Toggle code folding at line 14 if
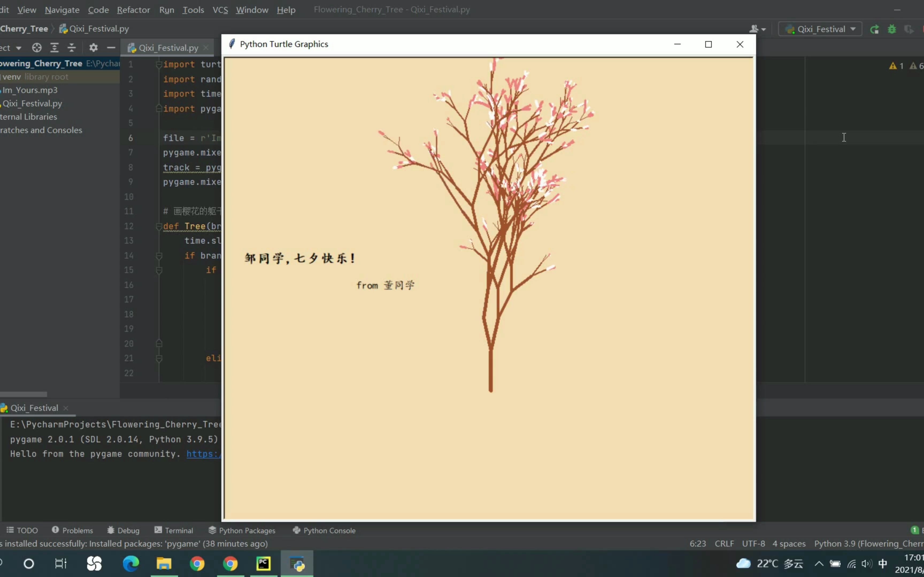924x577 pixels. pyautogui.click(x=159, y=256)
